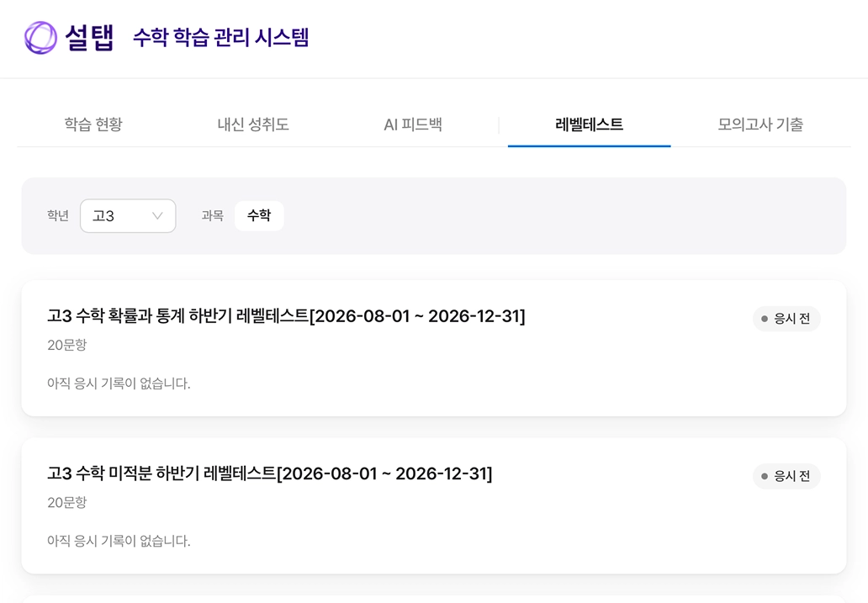Click 수학 학습 관리 시스템 header title
868x603 pixels.
[x=221, y=38]
